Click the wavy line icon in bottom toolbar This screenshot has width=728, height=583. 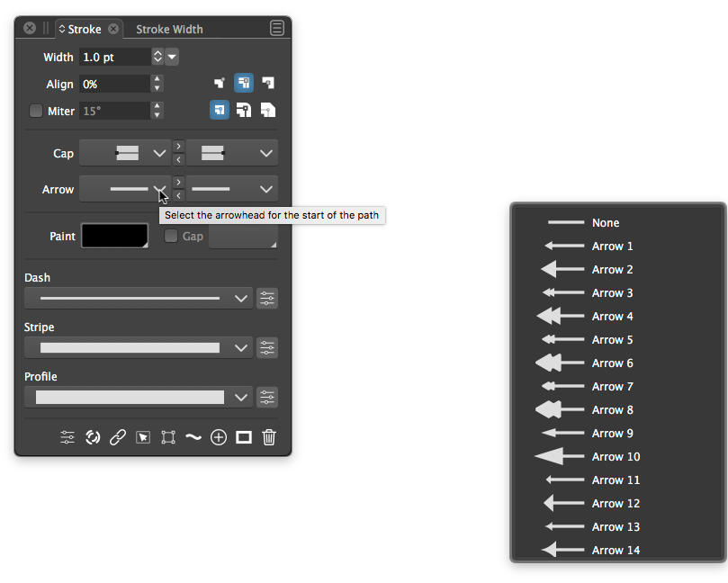[x=193, y=437]
